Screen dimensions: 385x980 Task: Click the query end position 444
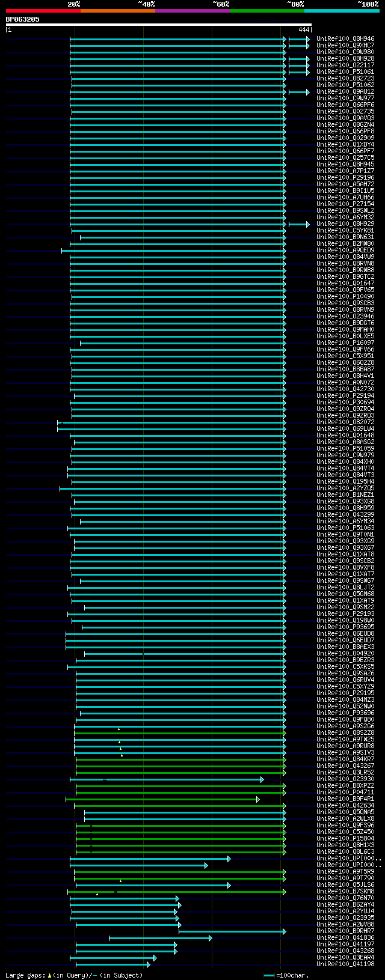click(304, 29)
